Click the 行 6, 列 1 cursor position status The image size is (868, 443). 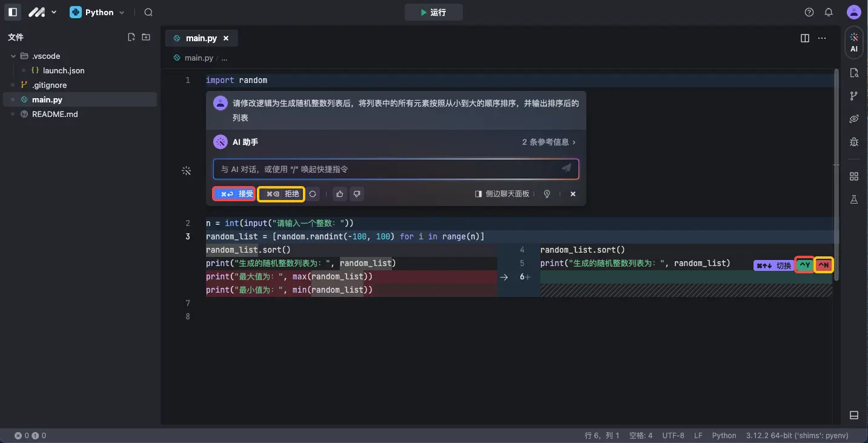click(602, 435)
